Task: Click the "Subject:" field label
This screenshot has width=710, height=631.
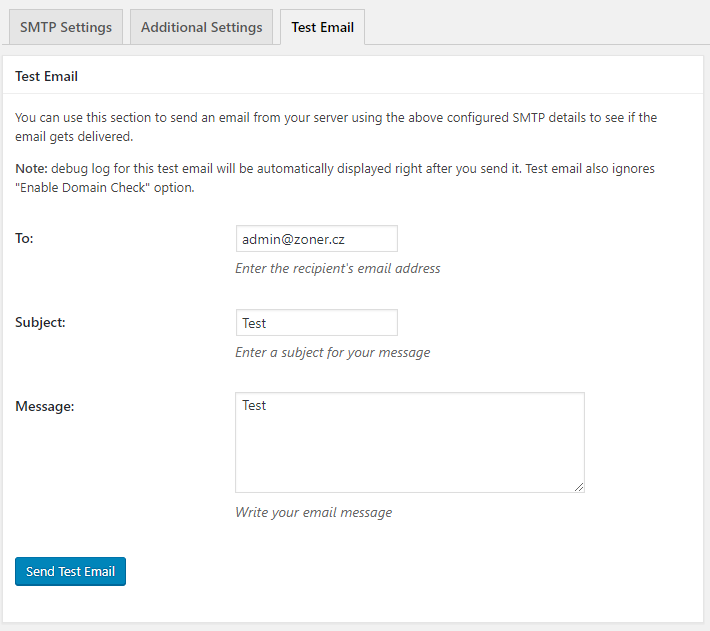Action: point(40,323)
